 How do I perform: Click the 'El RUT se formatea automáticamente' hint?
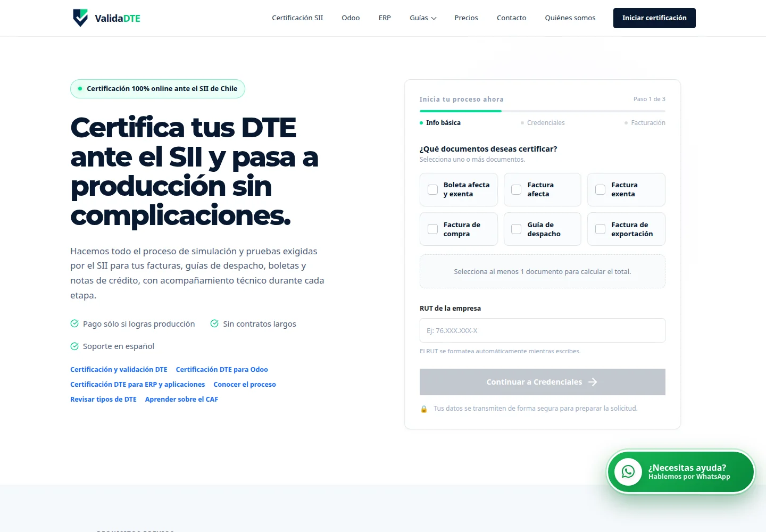pyautogui.click(x=500, y=351)
